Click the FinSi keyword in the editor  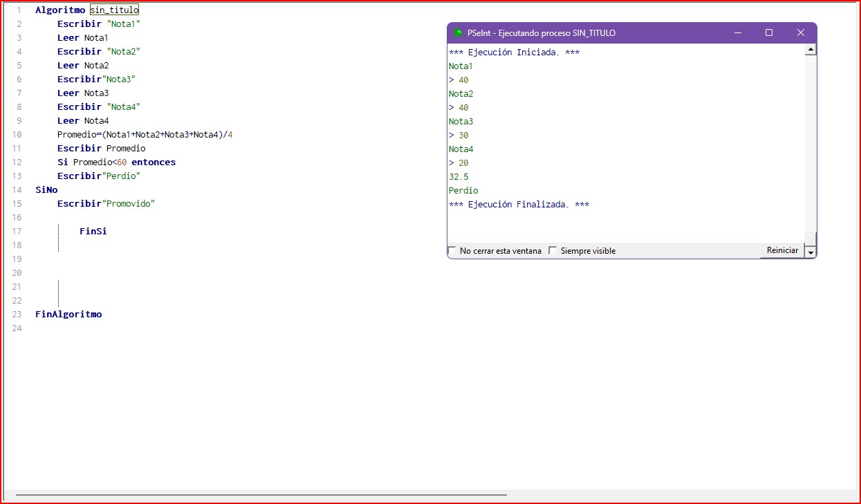click(x=93, y=232)
